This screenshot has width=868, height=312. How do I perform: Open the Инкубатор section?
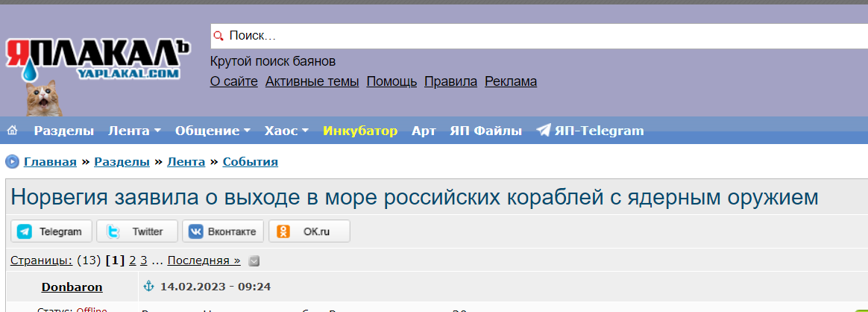(x=360, y=131)
